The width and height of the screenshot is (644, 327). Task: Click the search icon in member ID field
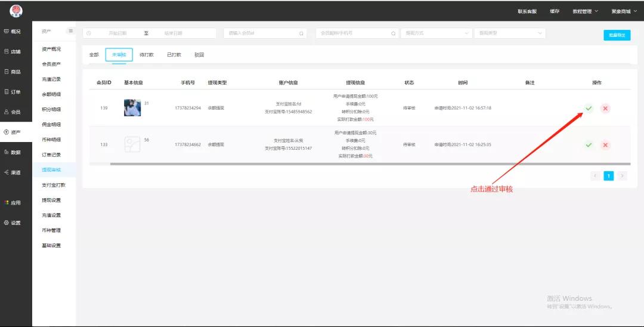[301, 33]
